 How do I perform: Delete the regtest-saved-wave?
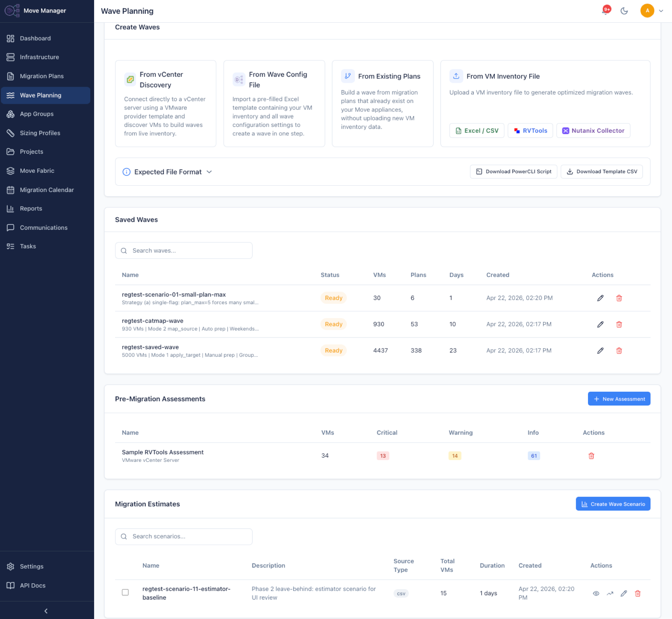click(x=619, y=350)
